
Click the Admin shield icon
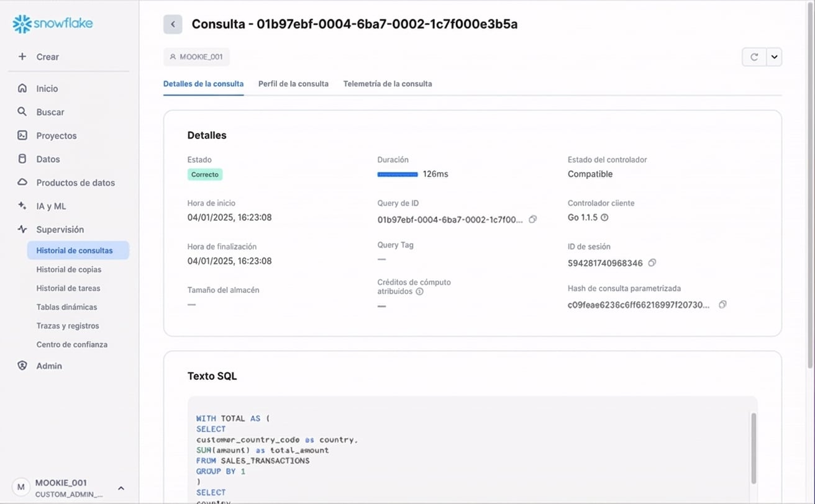(22, 366)
